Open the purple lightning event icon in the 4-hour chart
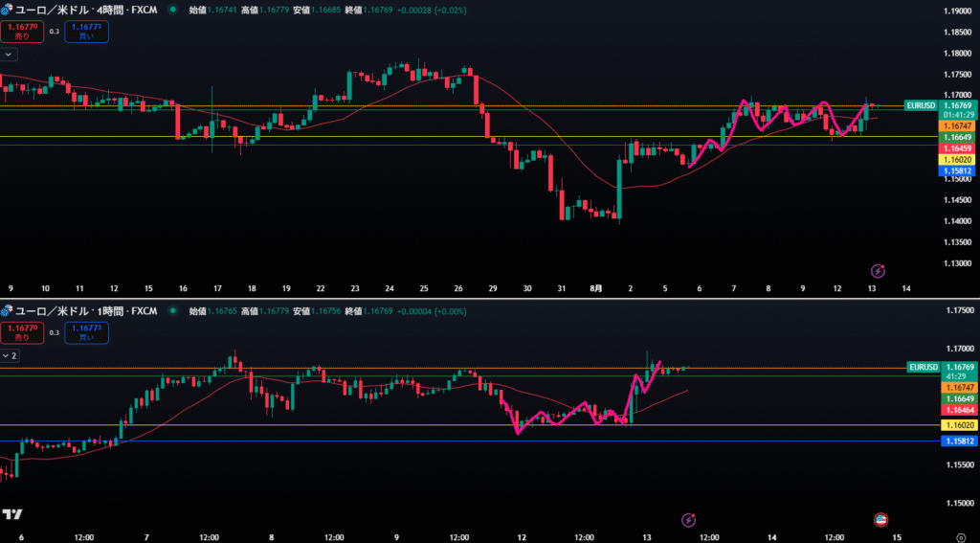This screenshot has height=543, width=980. (x=879, y=271)
